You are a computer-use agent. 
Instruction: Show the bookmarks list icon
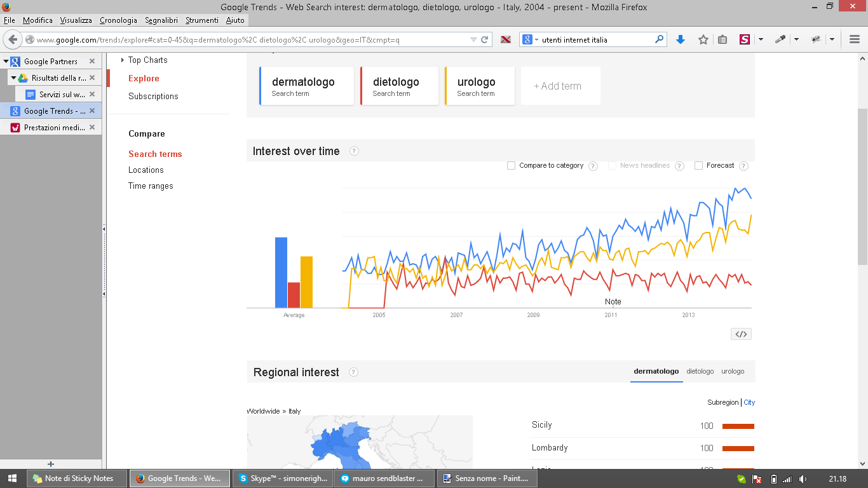click(722, 39)
